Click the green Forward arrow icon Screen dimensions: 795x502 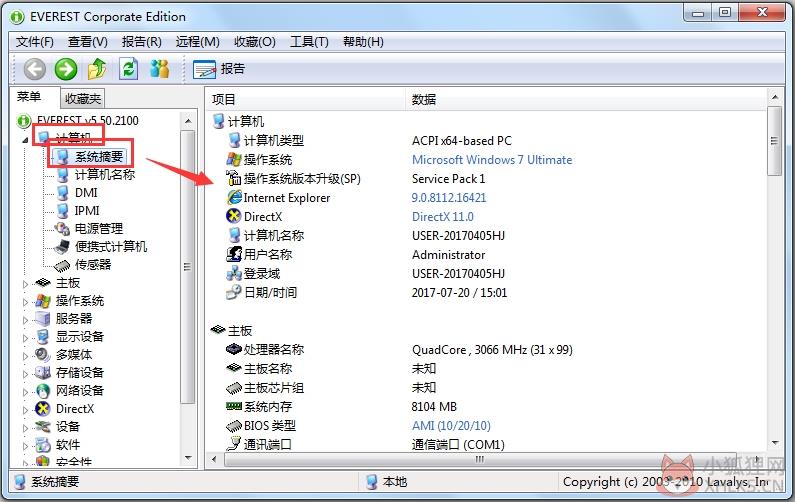click(x=66, y=69)
